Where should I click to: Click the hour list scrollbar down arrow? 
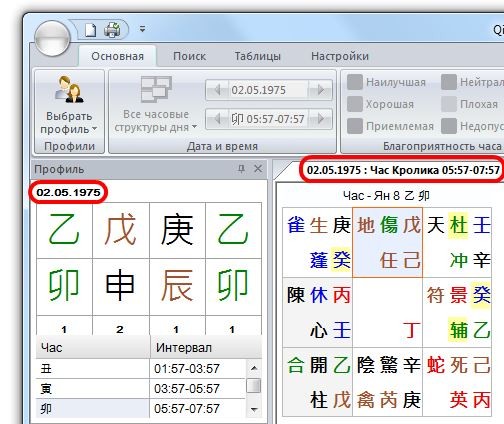pos(254,409)
